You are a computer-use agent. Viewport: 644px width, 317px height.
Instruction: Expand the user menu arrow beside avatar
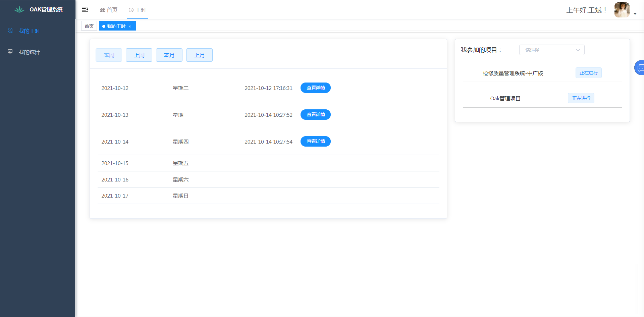coord(635,14)
